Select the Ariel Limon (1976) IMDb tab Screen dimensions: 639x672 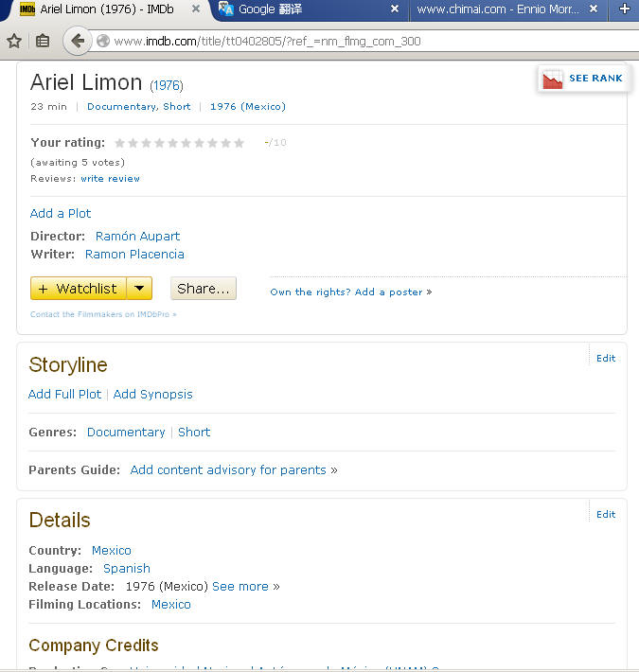(x=107, y=9)
